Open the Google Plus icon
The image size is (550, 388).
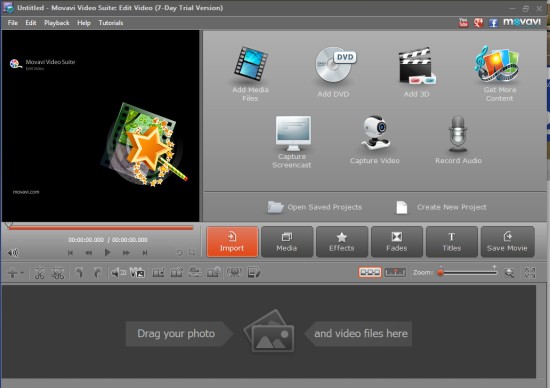(478, 22)
